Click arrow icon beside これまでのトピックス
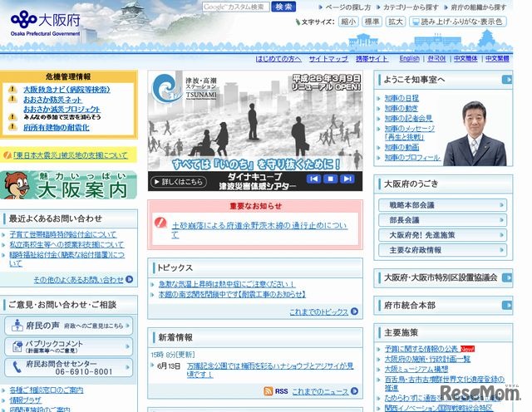 (355, 311)
